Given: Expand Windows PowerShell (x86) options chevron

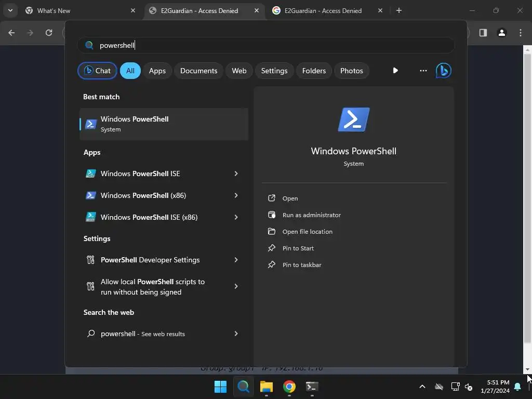Looking at the screenshot, I should [236, 195].
